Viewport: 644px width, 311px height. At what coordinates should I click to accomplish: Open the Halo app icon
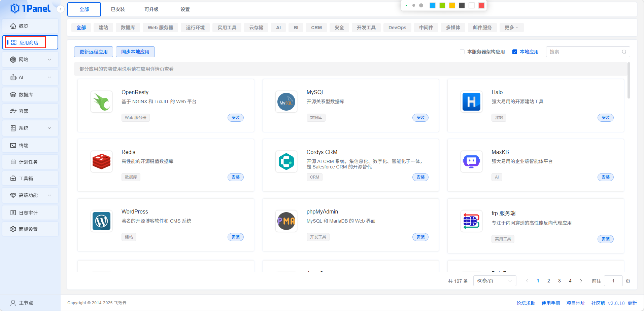[471, 102]
